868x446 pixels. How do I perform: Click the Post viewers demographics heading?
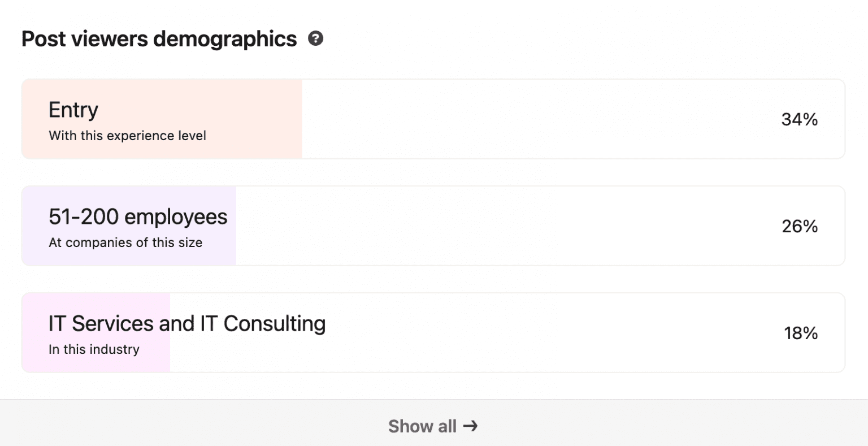158,38
